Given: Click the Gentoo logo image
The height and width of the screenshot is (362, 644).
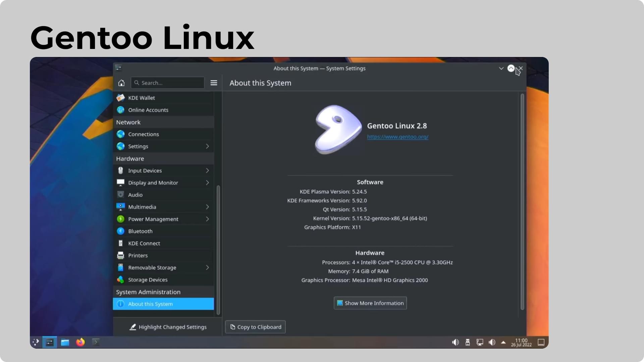Looking at the screenshot, I should coord(338,130).
